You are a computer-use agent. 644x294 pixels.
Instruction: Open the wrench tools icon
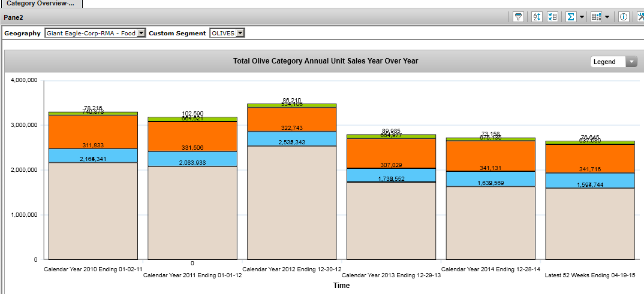pos(640,17)
